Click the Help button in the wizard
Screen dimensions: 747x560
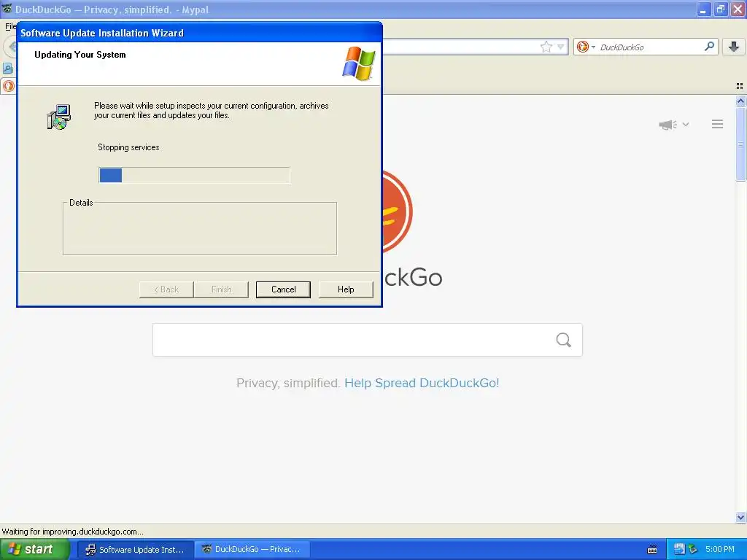coord(345,289)
